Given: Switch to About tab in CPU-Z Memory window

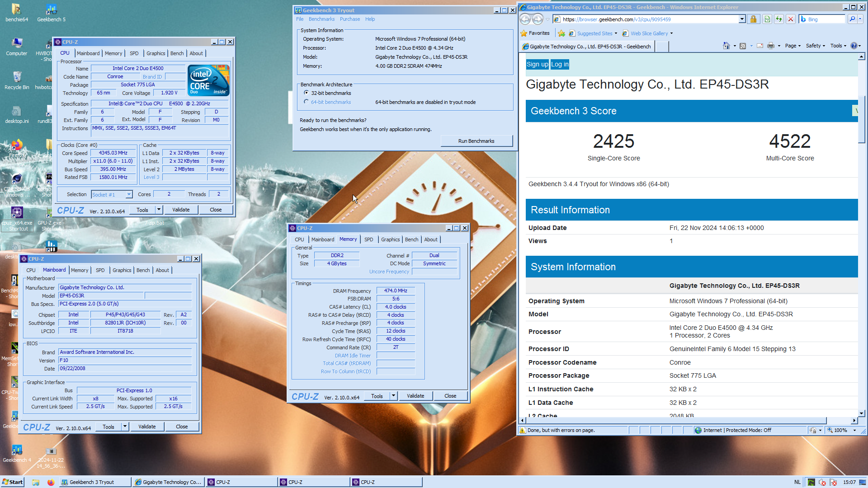Looking at the screenshot, I should click(x=431, y=239).
